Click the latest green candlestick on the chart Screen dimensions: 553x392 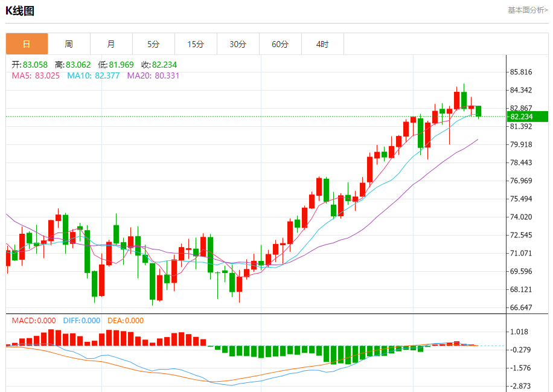(x=478, y=111)
